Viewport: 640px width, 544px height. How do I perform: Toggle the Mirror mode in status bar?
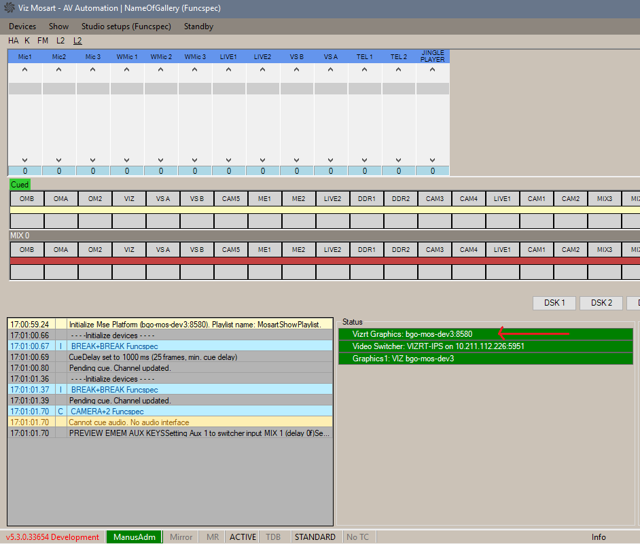tap(180, 537)
